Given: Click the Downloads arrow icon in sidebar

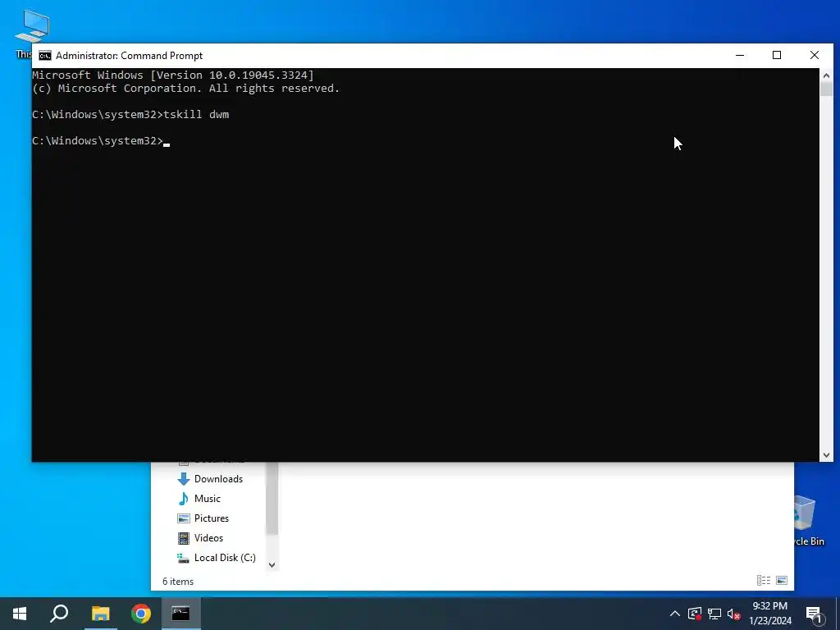Looking at the screenshot, I should (183, 479).
